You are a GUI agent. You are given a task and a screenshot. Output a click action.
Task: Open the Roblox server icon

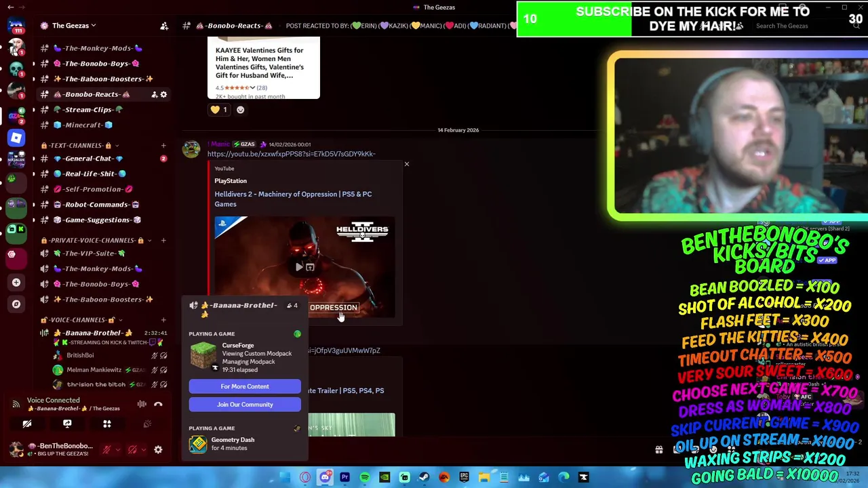pos(16,138)
